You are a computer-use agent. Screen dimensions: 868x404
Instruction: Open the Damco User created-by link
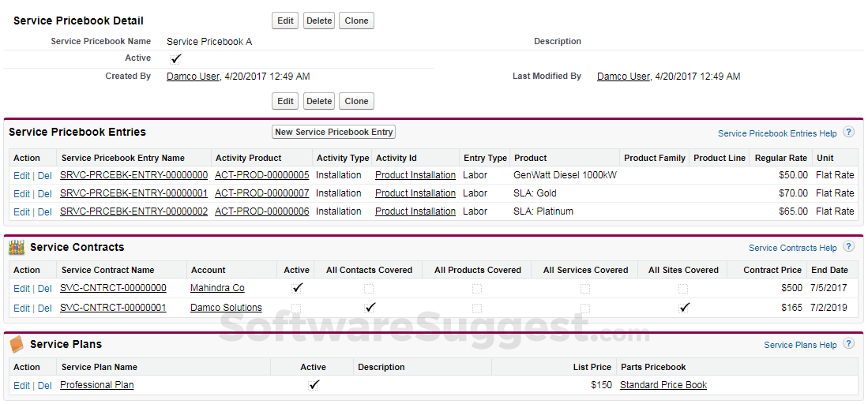tap(193, 77)
